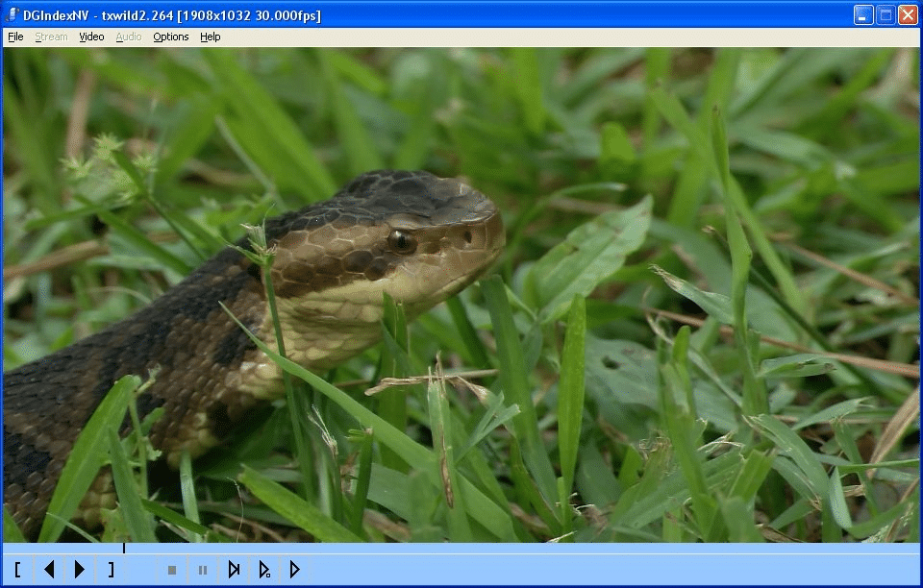Set the start mark with the left bracket button
This screenshot has width=923, height=588.
click(17, 569)
